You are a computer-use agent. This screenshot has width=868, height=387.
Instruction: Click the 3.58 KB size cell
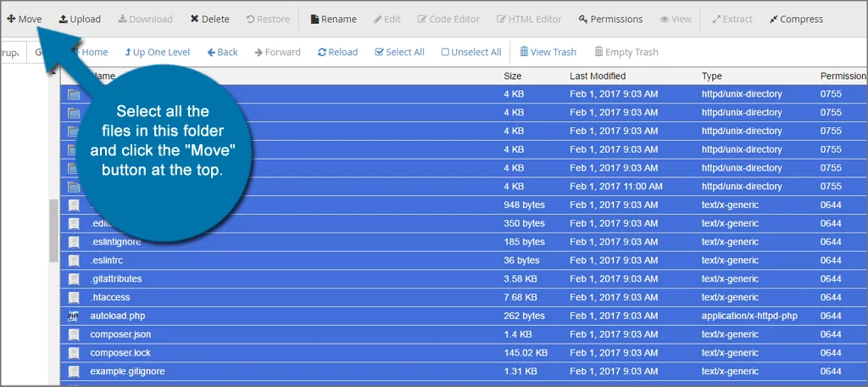click(x=520, y=279)
